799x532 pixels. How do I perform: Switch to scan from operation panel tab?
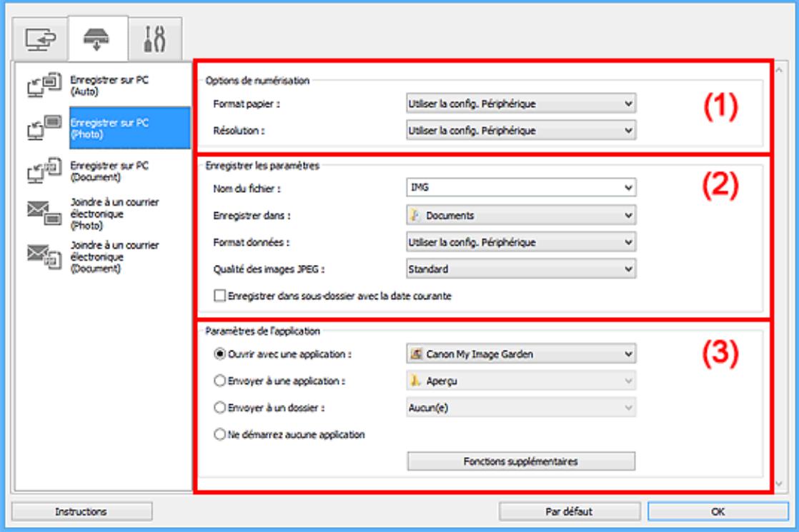pos(96,39)
